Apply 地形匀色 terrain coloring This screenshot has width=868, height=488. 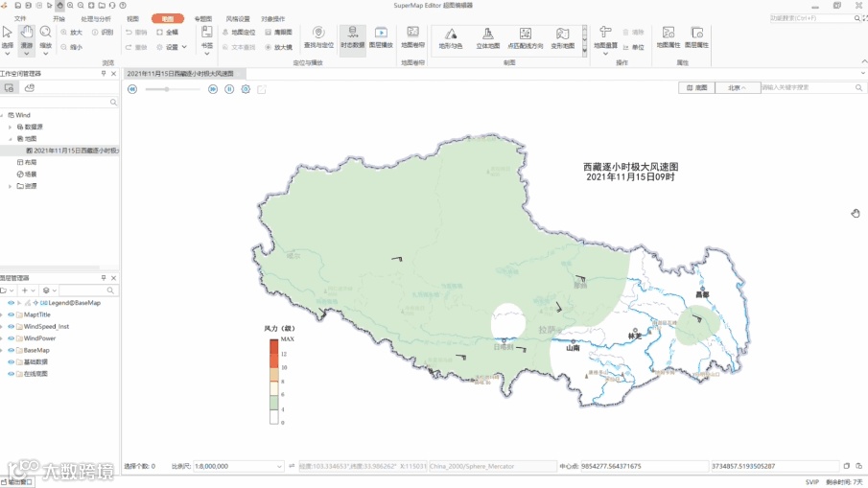[x=451, y=38]
